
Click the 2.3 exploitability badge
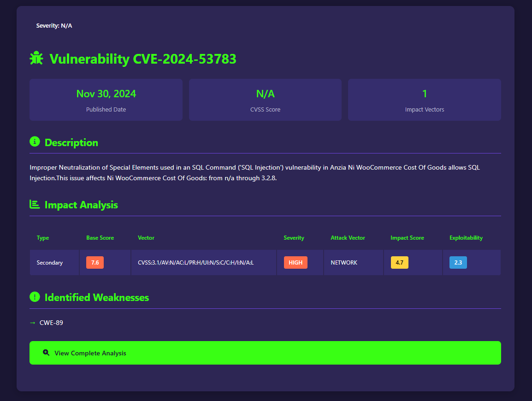pyautogui.click(x=458, y=263)
